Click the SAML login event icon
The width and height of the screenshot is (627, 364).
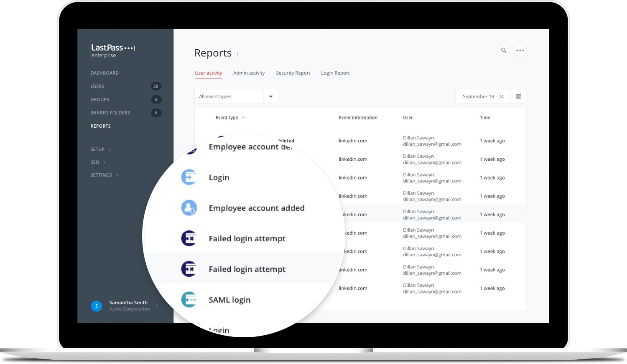[189, 299]
